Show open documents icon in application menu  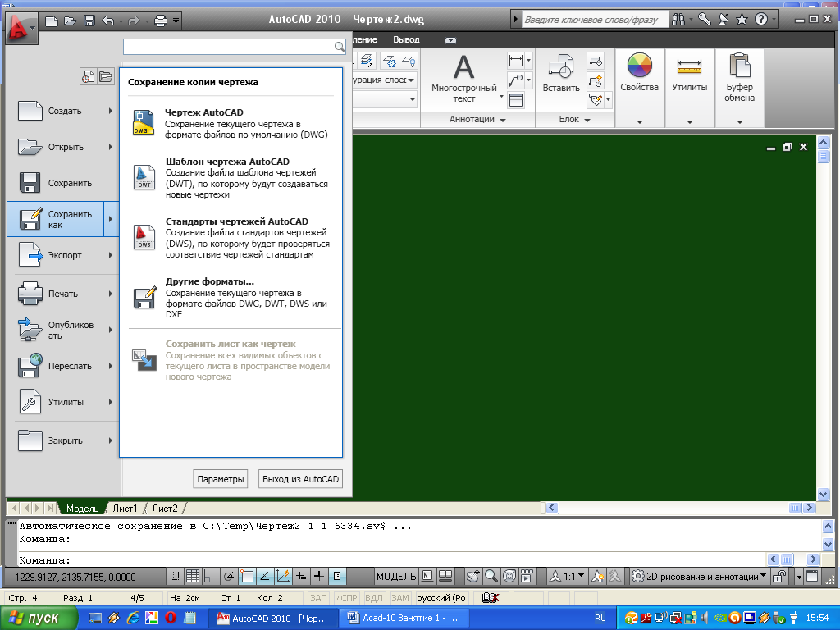point(106,76)
